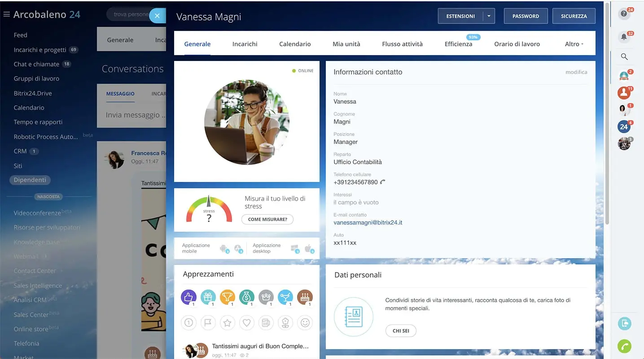
Task: Open the blue 24 chat in right sidebar
Action: tap(624, 127)
